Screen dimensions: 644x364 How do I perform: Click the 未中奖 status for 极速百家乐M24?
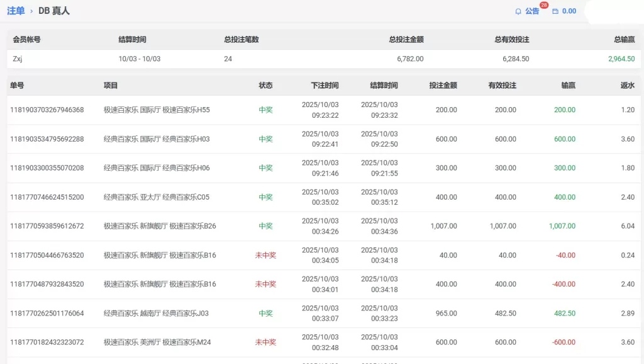265,343
